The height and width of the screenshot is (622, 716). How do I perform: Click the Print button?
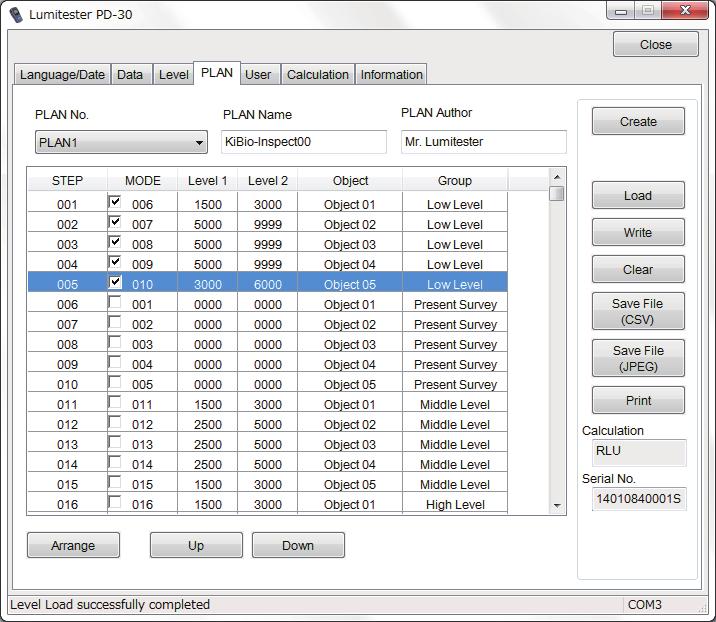pos(638,401)
